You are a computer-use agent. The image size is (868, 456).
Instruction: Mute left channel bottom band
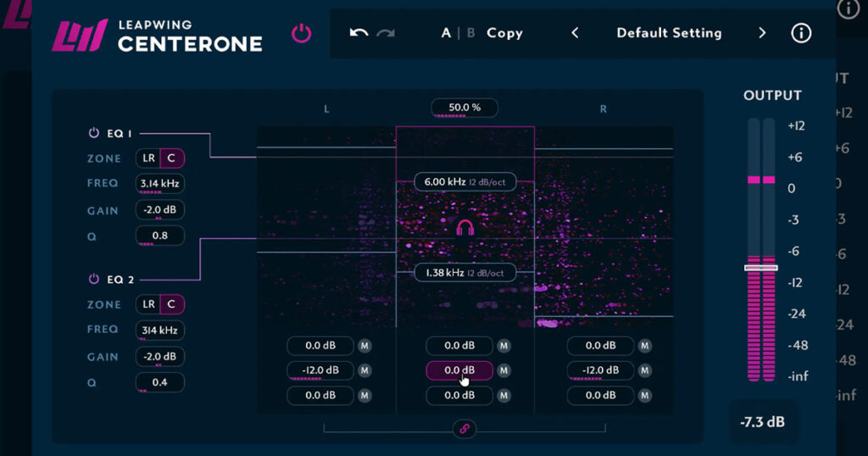(364, 396)
